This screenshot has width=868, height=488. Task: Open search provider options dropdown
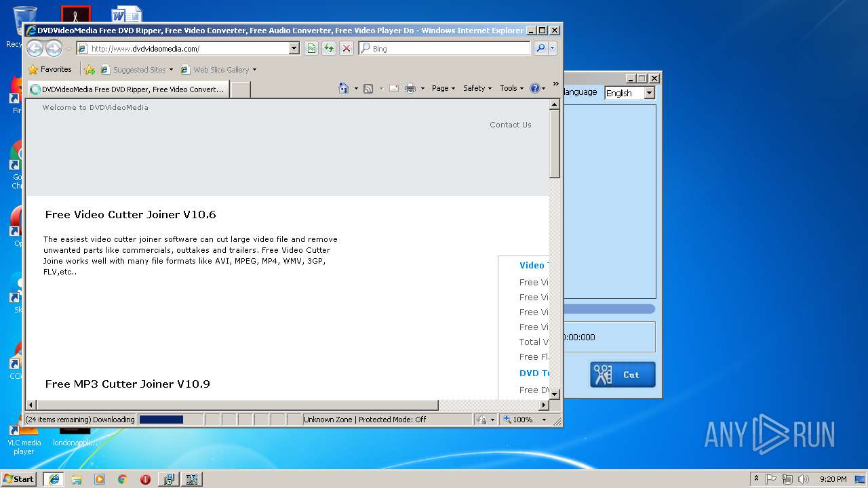pyautogui.click(x=553, y=48)
